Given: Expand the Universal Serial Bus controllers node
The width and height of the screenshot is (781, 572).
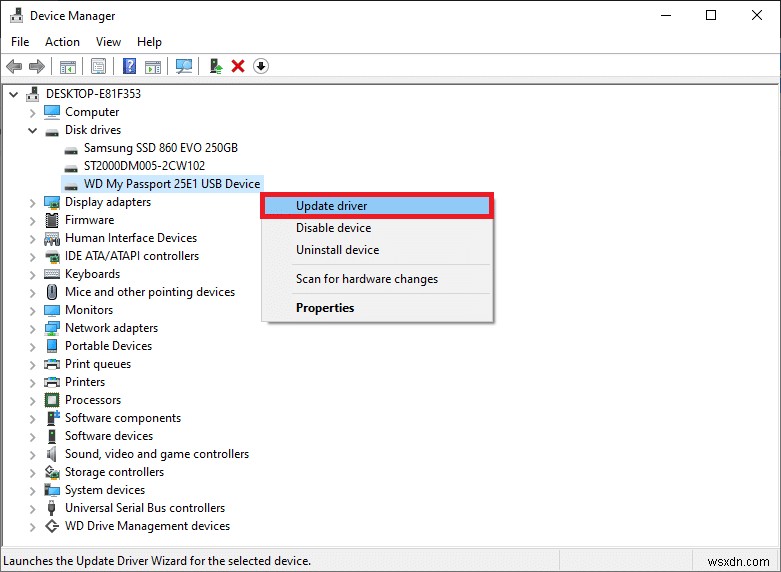Looking at the screenshot, I should point(32,509).
